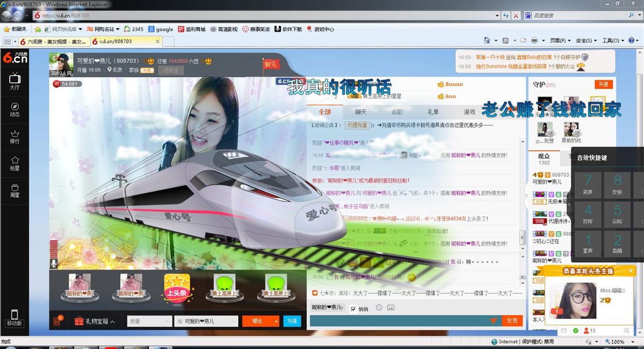Image resolution: width=644 pixels, height=349 pixels.
Task: Open the 排行 ranking crown icon
Action: pyautogui.click(x=14, y=137)
